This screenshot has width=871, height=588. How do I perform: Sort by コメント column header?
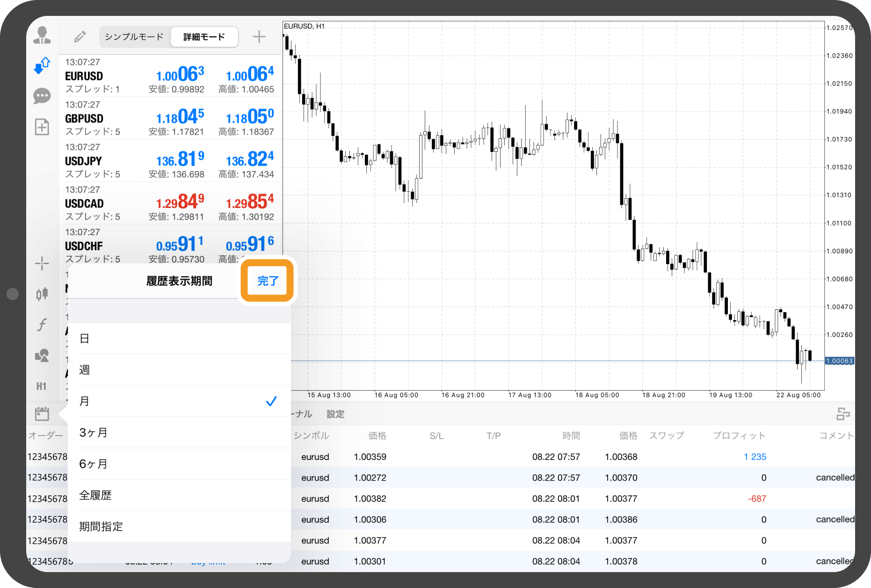point(836,436)
